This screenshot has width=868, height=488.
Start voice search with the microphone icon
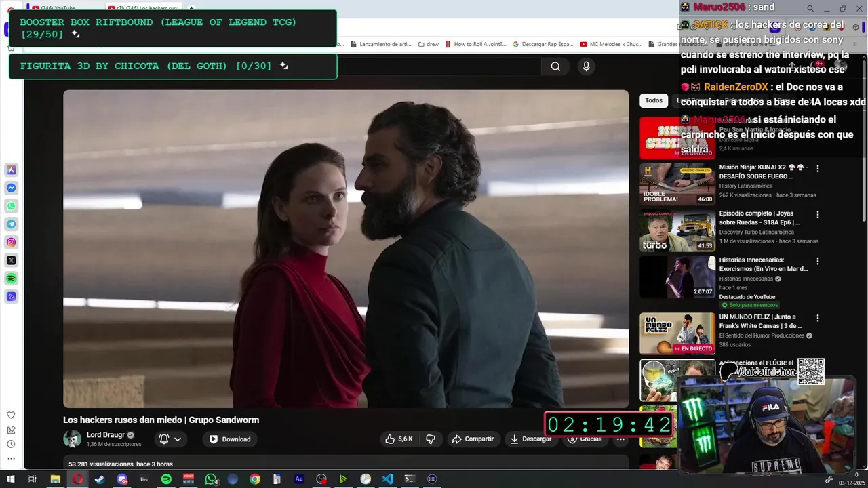pyautogui.click(x=587, y=66)
